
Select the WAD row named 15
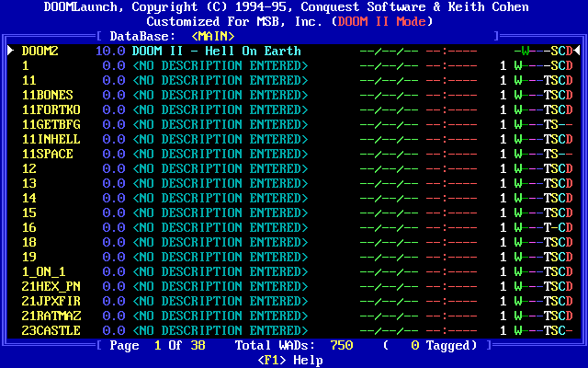(294, 213)
